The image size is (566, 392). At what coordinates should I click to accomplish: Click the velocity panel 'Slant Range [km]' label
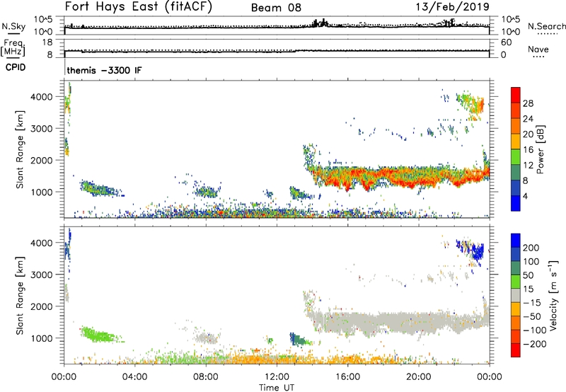click(20, 296)
